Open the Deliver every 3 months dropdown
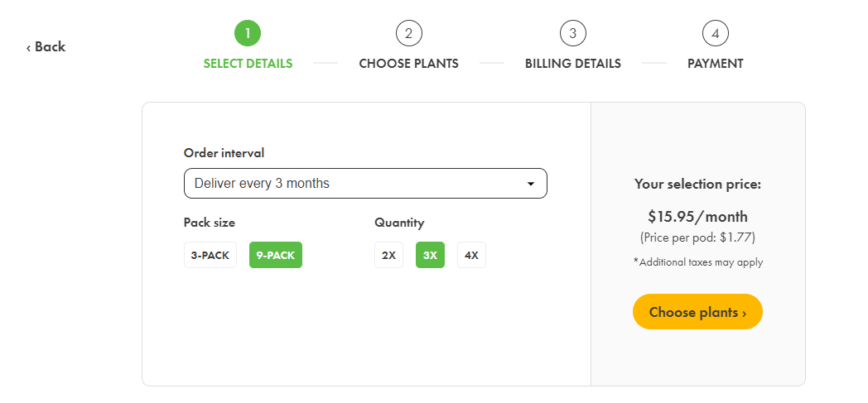868x403 pixels. click(365, 183)
